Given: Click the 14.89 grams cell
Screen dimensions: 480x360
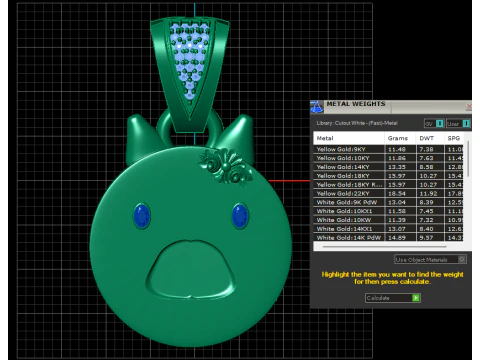Looking at the screenshot, I should (400, 238).
